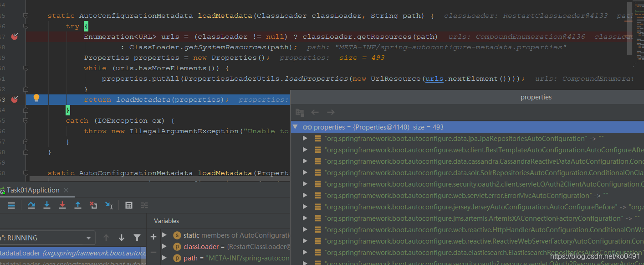Click the breakpoint on the return line
This screenshot has width=644, height=265.
(14, 99)
